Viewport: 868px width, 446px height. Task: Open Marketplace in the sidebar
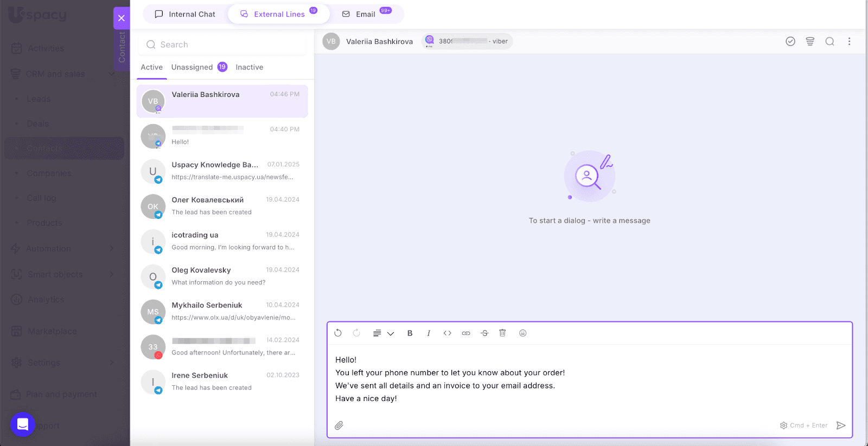pos(52,331)
